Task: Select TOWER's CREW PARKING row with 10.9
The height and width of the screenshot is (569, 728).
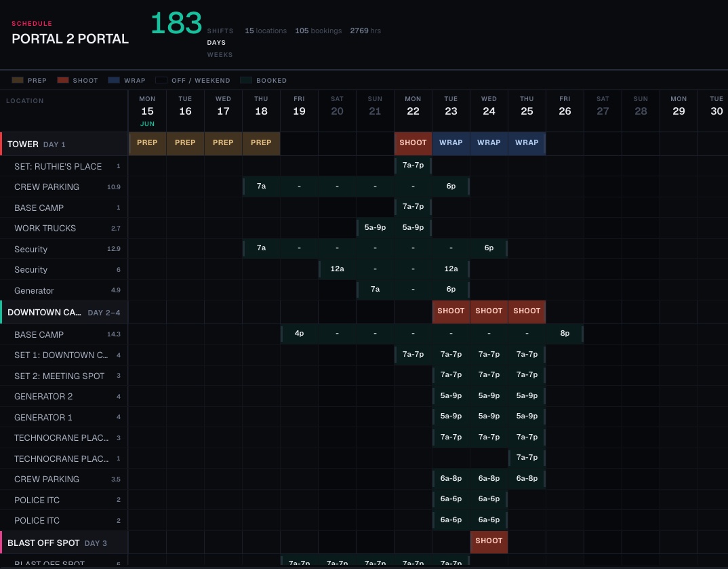Action: (x=64, y=187)
